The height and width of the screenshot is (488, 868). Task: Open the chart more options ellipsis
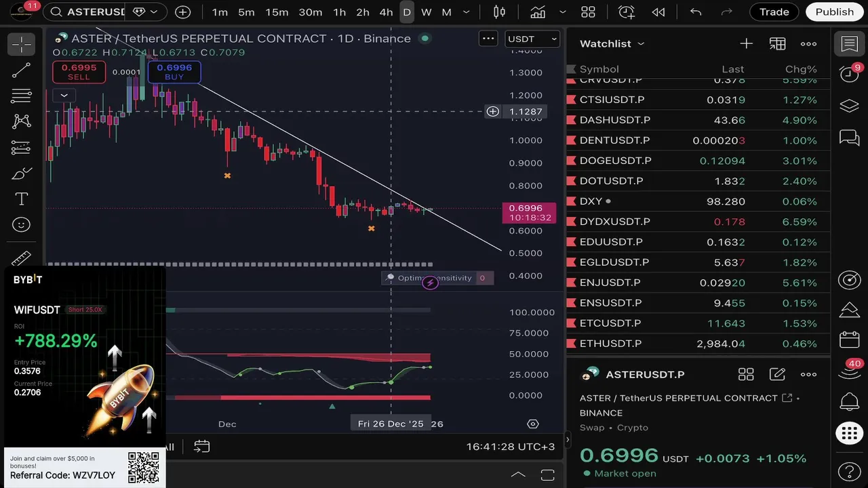tap(488, 39)
